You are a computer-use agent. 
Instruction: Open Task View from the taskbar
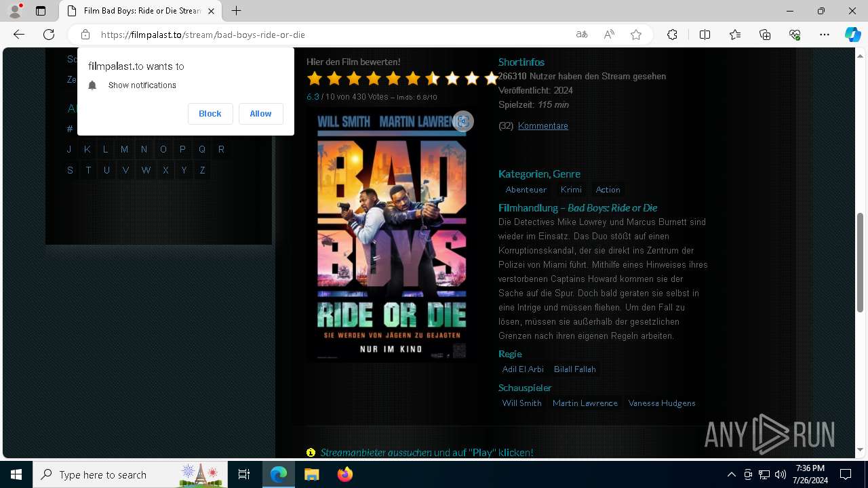[244, 474]
